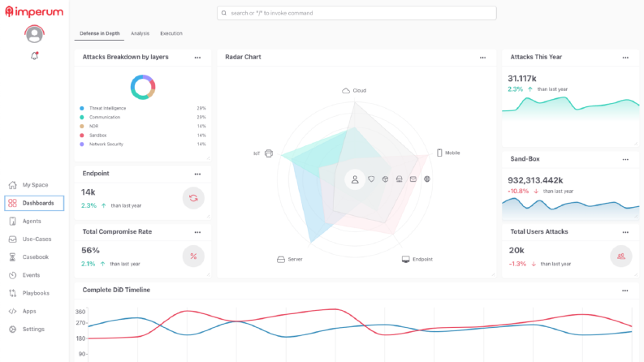This screenshot has width=644, height=362.
Task: Click the Communication teal legend dot
Action: pos(82,118)
